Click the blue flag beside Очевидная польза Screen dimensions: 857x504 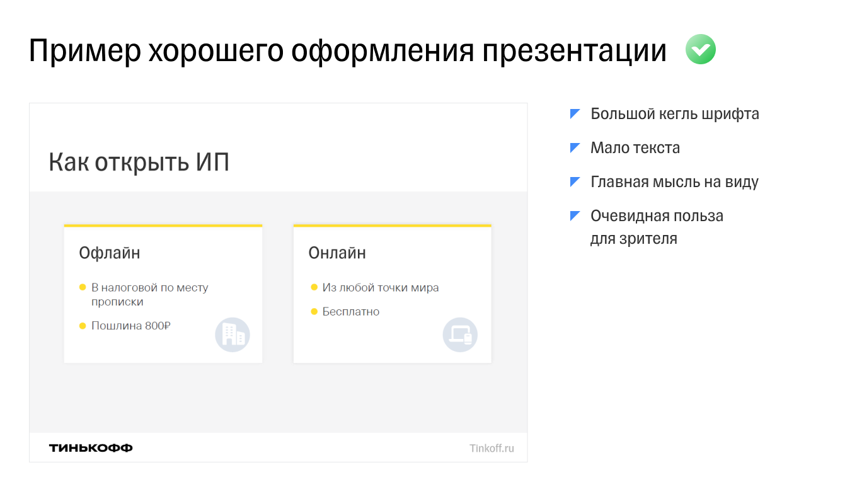[x=575, y=215]
